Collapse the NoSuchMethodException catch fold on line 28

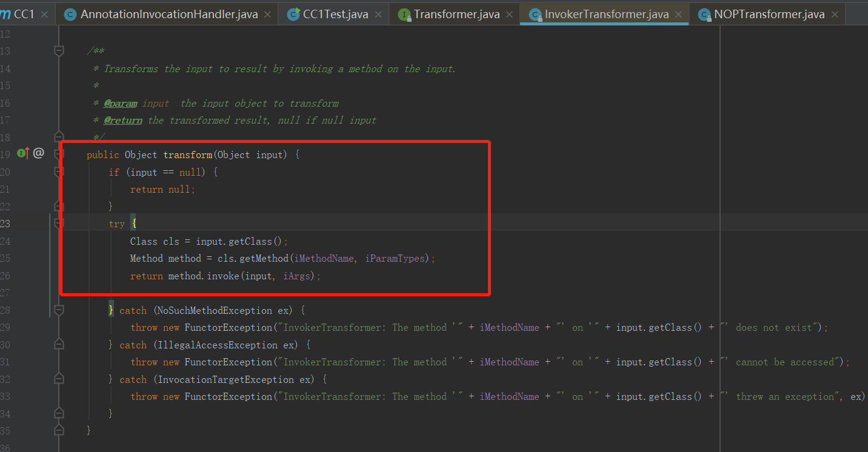point(59,310)
